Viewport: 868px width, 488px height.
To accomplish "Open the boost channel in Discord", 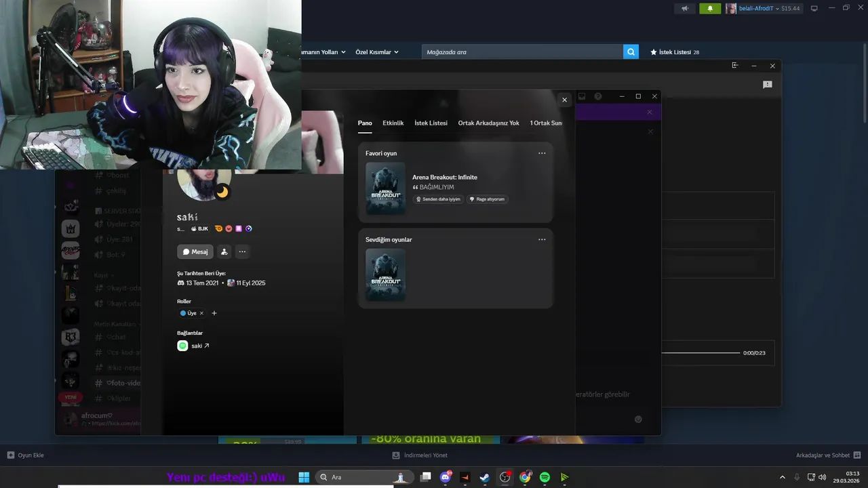I will 113,175.
